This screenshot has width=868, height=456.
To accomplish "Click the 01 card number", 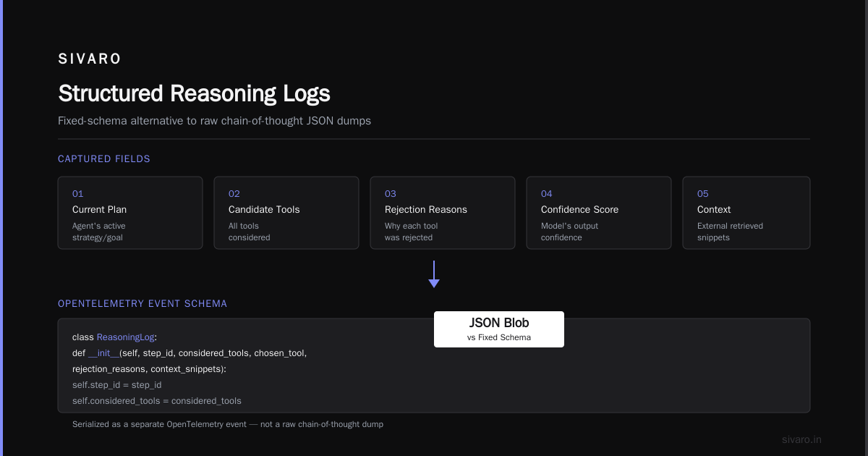I will click(77, 194).
